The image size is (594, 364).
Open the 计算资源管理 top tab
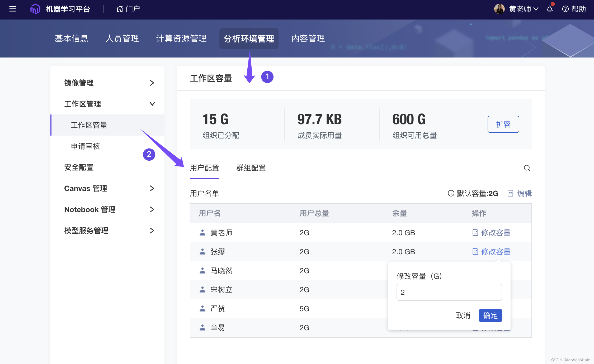[x=181, y=39]
